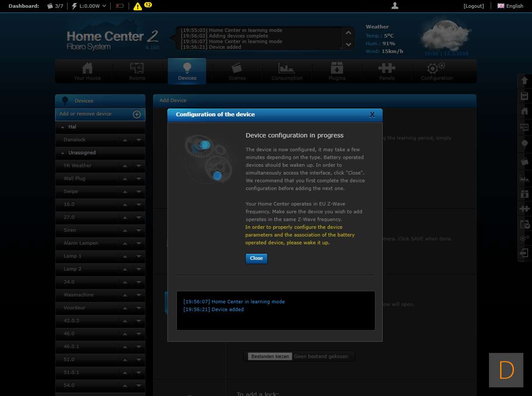Dismiss dialog with the X button
Viewport: 532px width, 396px height.
372,115
